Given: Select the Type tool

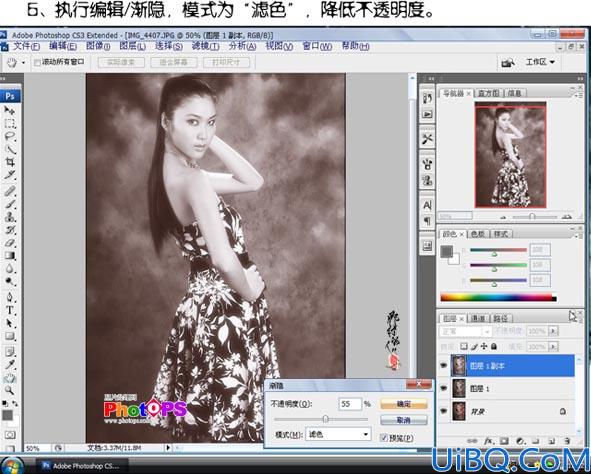Looking at the screenshot, I should [x=10, y=310].
